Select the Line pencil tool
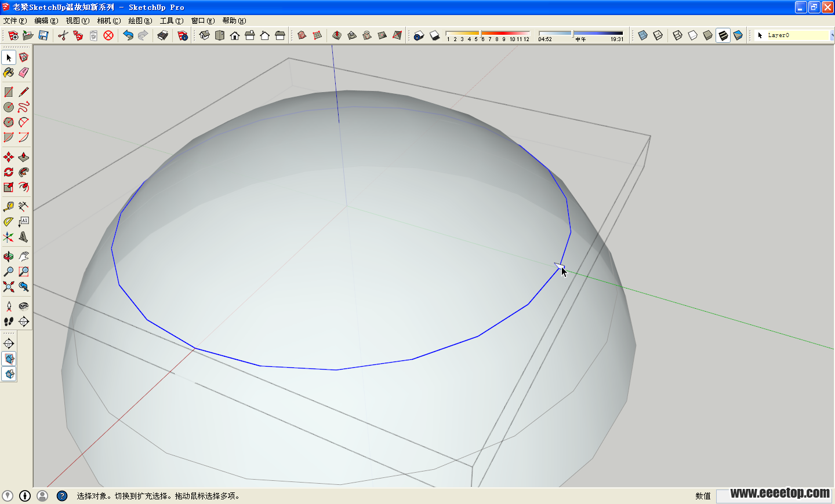 pos(24,92)
